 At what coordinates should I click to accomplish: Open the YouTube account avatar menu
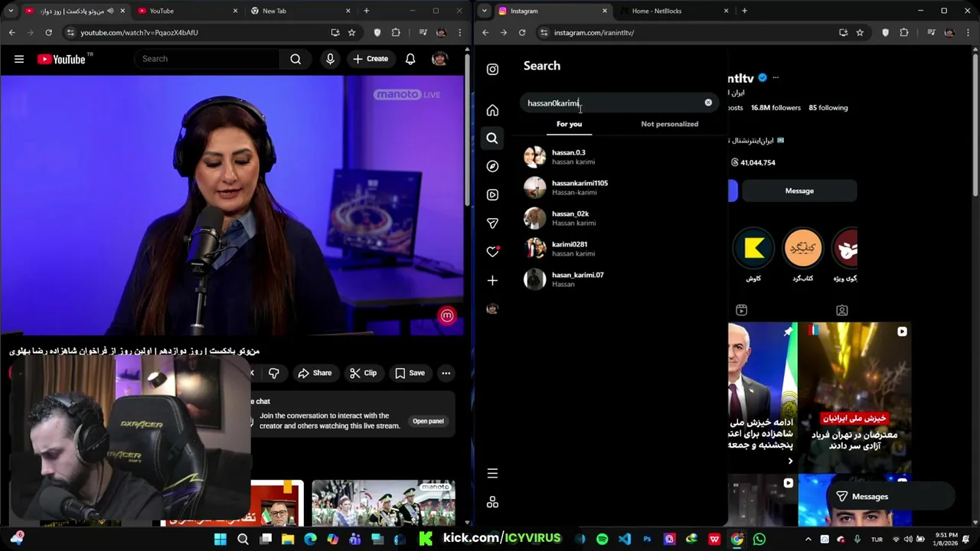pos(439,59)
